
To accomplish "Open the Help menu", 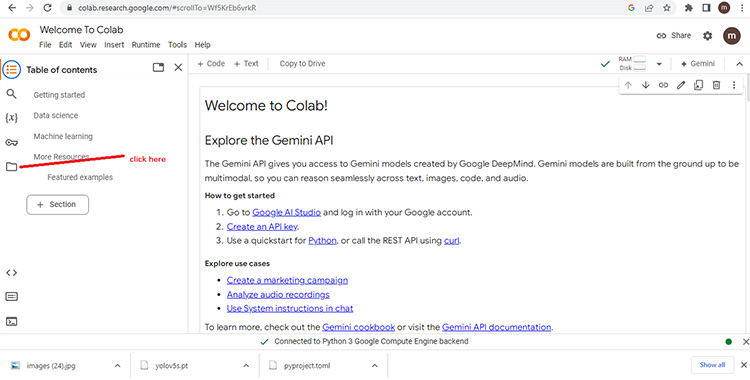I will coord(202,45).
